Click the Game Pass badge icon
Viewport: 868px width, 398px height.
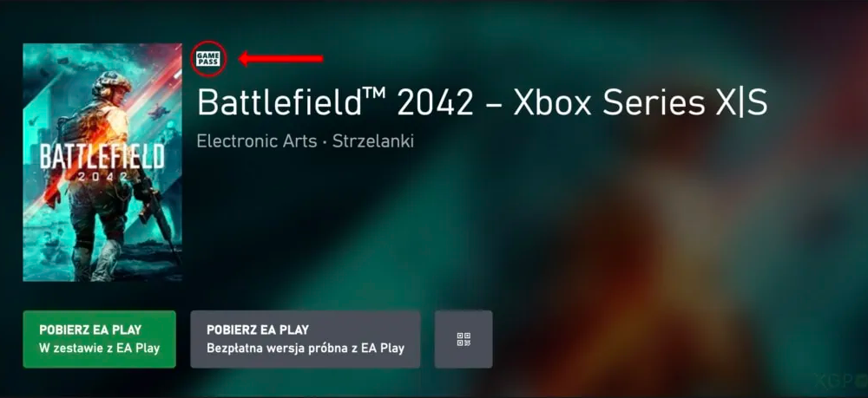coord(208,58)
